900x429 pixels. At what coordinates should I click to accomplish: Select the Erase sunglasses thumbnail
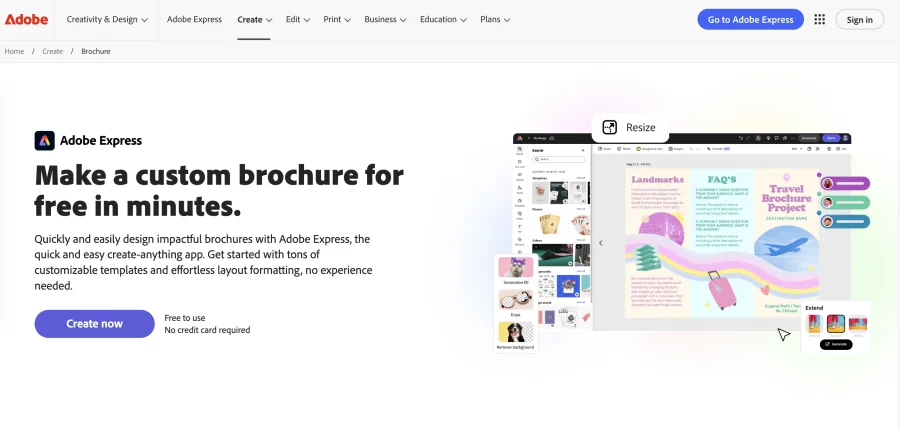coord(515,300)
